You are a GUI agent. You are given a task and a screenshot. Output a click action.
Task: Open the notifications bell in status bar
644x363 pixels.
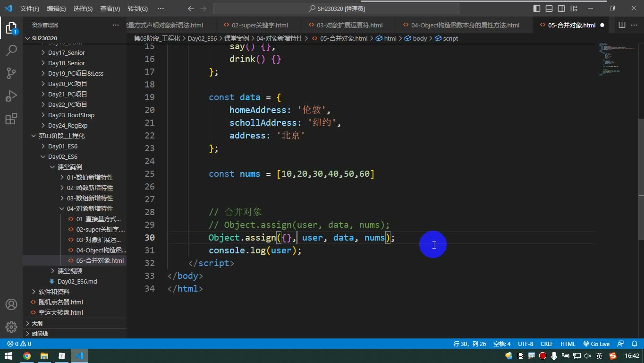[x=634, y=344]
